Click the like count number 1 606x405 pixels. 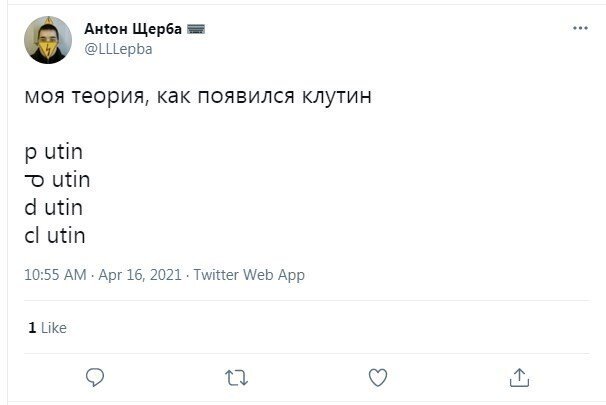click(32, 327)
